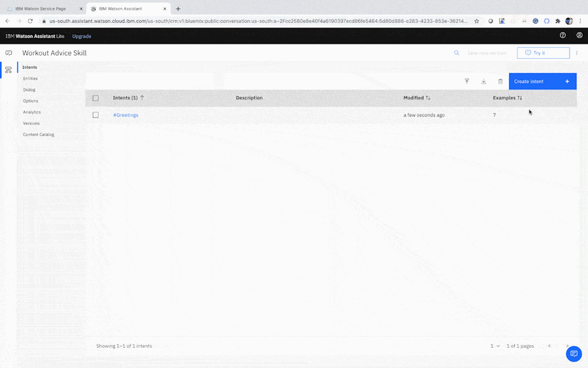This screenshot has width=588, height=368.
Task: Open the page number dropdown
Action: point(495,346)
